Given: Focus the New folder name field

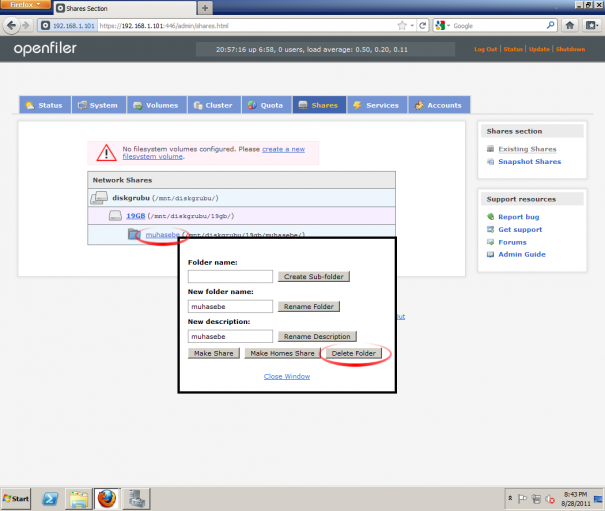Looking at the screenshot, I should click(x=230, y=306).
